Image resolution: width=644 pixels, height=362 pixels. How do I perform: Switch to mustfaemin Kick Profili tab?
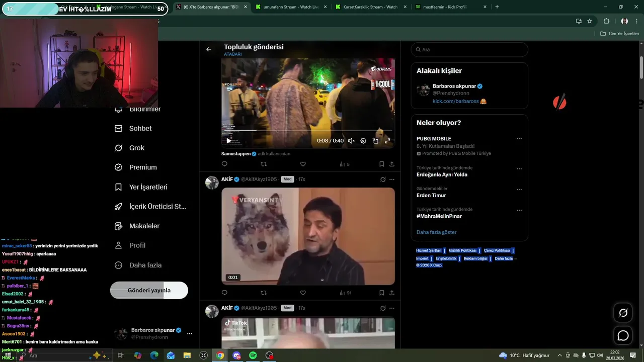(450, 7)
